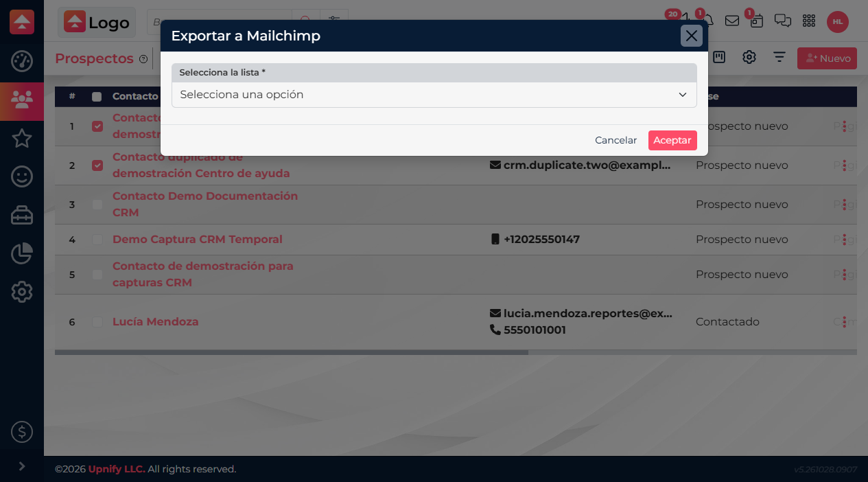Open the Selecciona una opción dropdown
Image resolution: width=868 pixels, height=482 pixels.
point(434,95)
